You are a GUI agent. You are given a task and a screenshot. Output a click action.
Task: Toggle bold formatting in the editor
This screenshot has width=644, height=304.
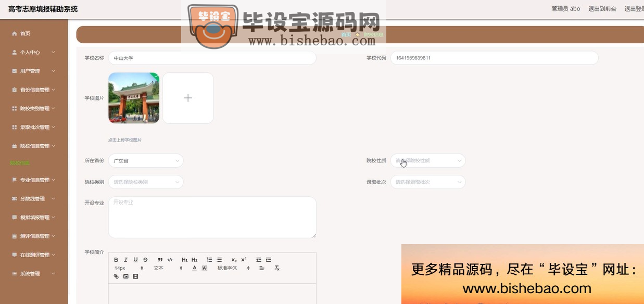[x=116, y=260]
